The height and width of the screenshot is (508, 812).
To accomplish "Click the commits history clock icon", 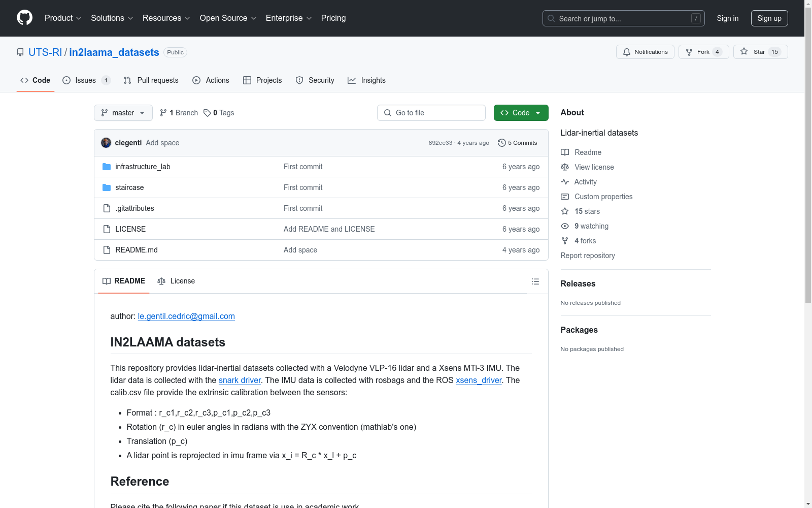I will pyautogui.click(x=502, y=143).
